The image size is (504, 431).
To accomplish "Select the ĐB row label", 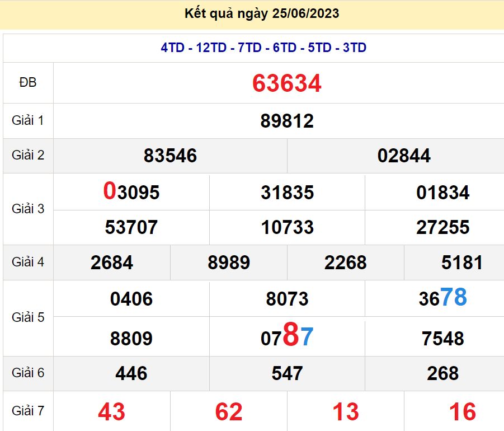I will click(x=28, y=83).
